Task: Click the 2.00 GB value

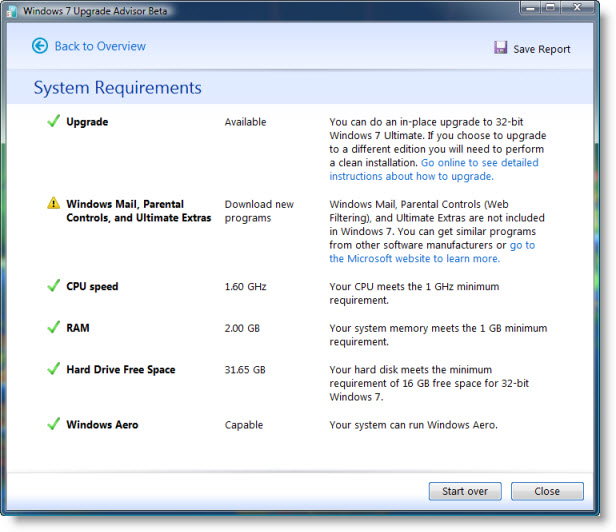Action: tap(242, 328)
